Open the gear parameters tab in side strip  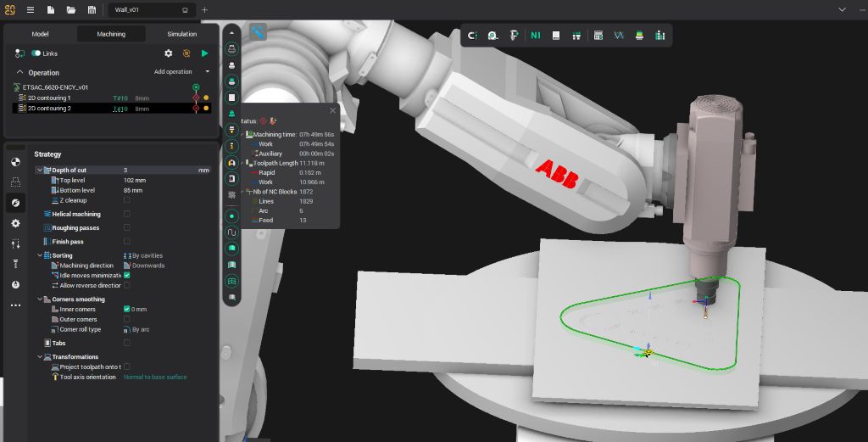15,223
